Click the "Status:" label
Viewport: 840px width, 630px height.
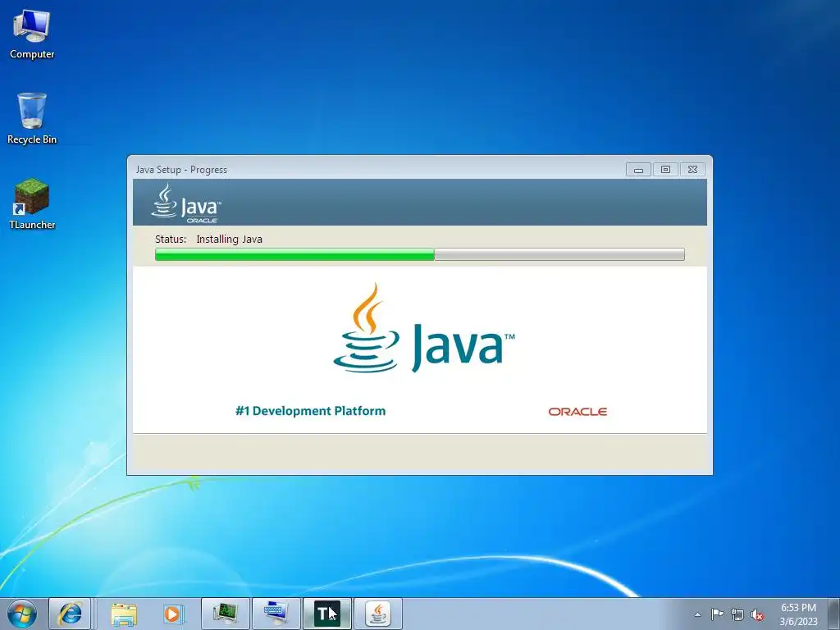[x=171, y=240]
